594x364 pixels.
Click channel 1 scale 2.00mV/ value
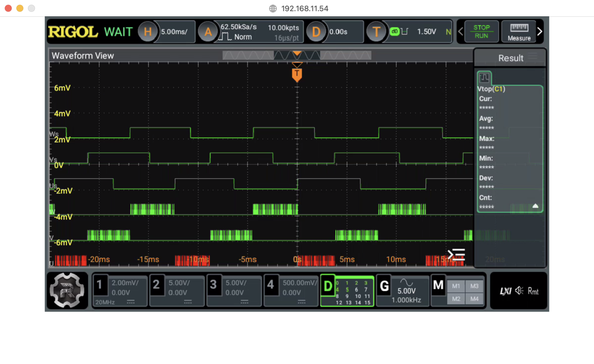[x=125, y=283]
